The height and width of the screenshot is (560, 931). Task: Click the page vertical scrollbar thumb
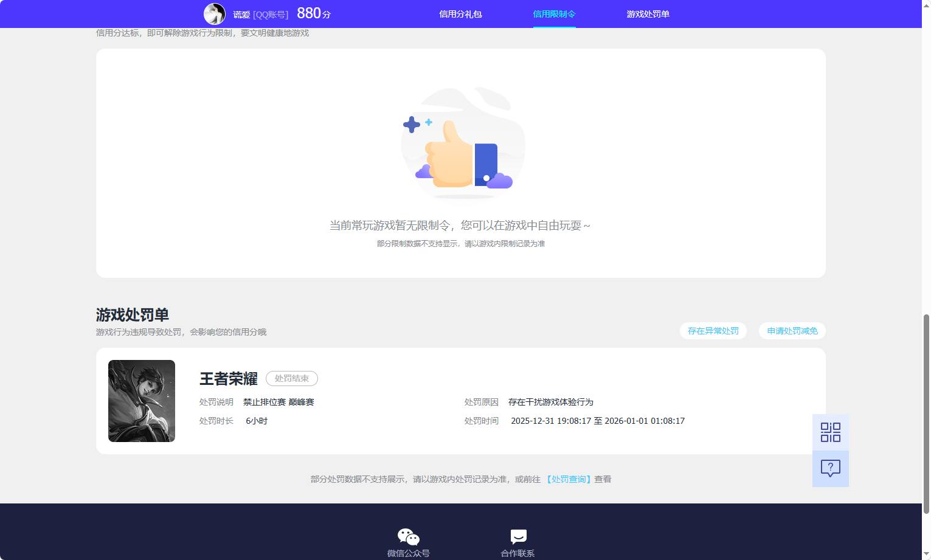[926, 414]
